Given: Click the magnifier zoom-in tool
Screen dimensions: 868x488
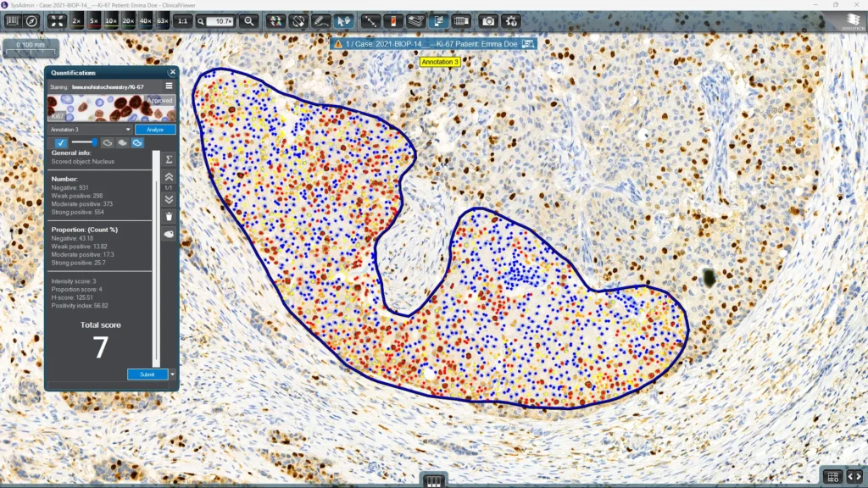Looking at the screenshot, I should [249, 21].
